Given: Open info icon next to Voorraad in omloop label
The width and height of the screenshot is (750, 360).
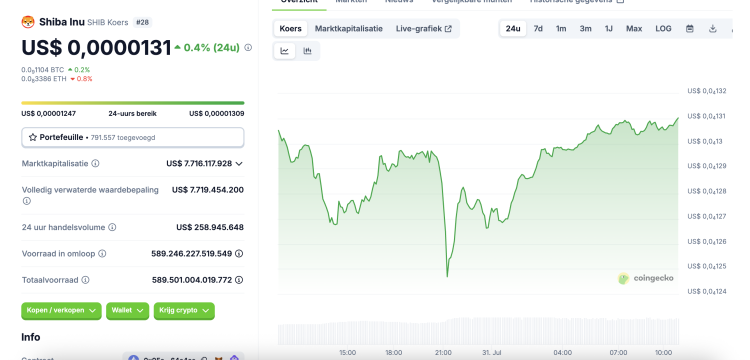Looking at the screenshot, I should 102,253.
